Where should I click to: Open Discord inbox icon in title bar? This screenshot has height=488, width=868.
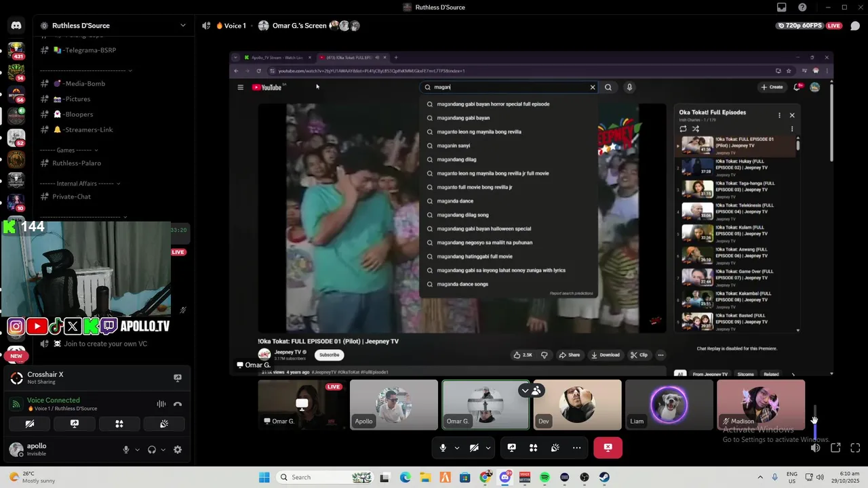point(782,7)
